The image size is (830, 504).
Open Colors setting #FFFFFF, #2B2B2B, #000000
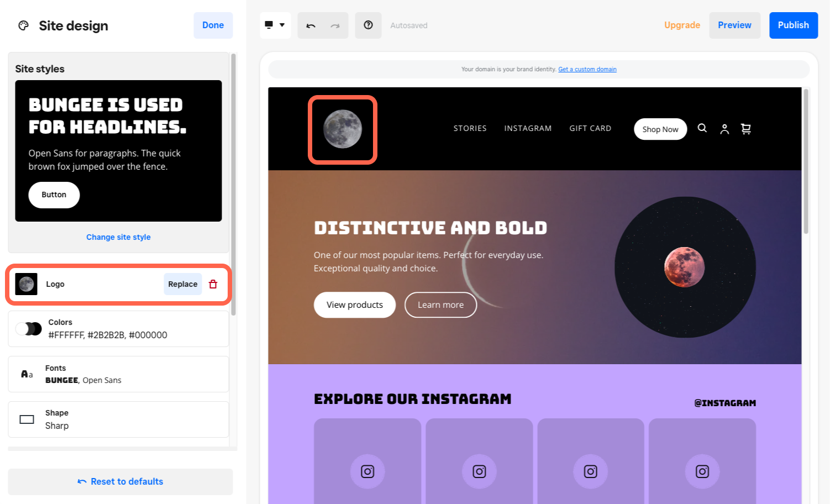tap(118, 329)
